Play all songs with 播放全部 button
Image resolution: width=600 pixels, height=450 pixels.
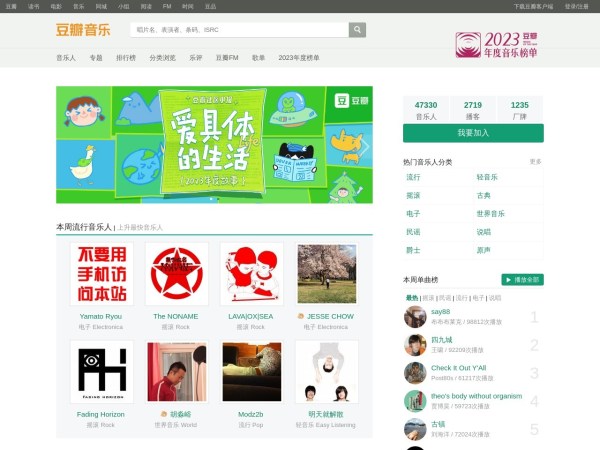pos(522,280)
